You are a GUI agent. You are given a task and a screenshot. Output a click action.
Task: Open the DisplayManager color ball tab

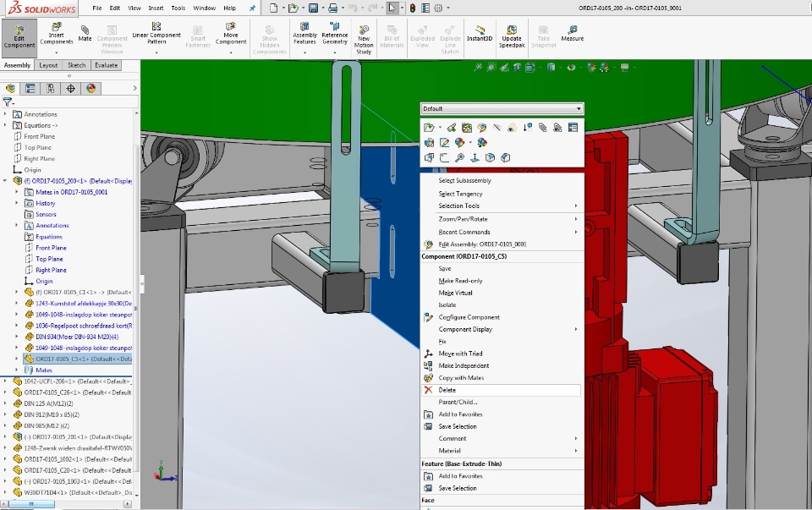coord(91,89)
